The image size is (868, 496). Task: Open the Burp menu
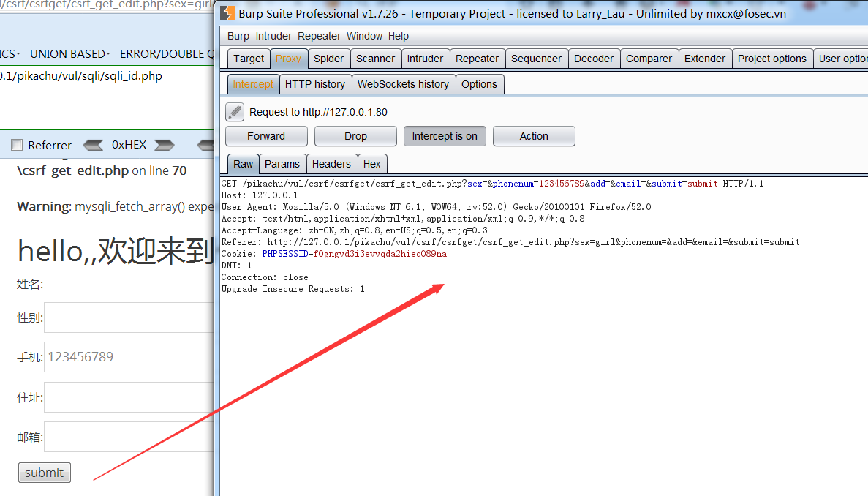pyautogui.click(x=238, y=36)
